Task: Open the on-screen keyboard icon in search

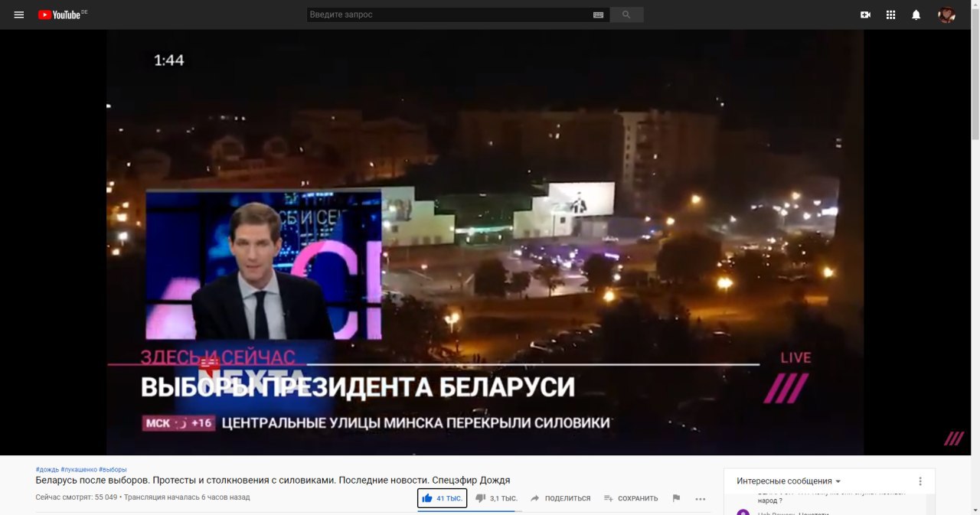Action: [x=598, y=15]
